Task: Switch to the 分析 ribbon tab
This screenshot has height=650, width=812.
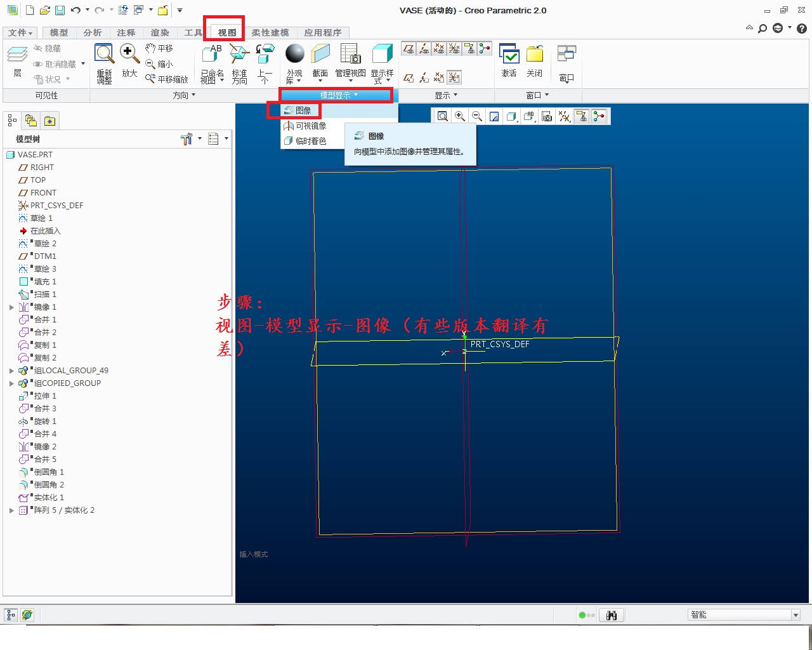Action: tap(92, 32)
